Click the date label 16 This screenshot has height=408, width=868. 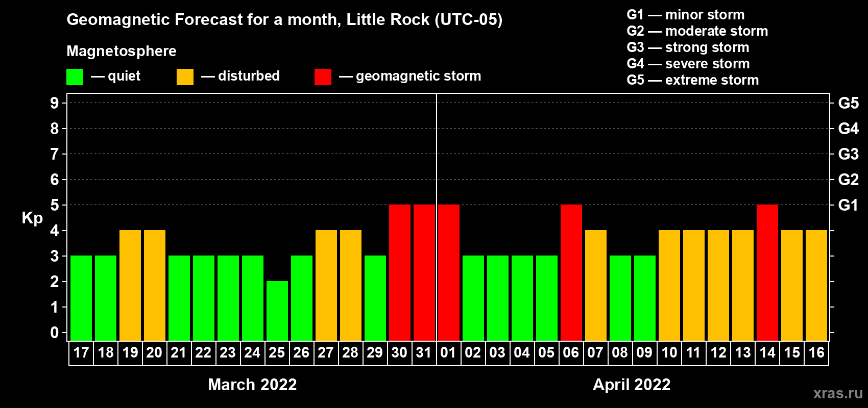point(816,352)
